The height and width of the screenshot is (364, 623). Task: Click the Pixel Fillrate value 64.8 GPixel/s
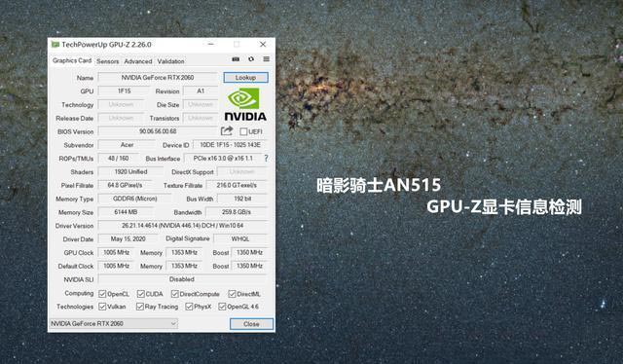click(x=125, y=185)
